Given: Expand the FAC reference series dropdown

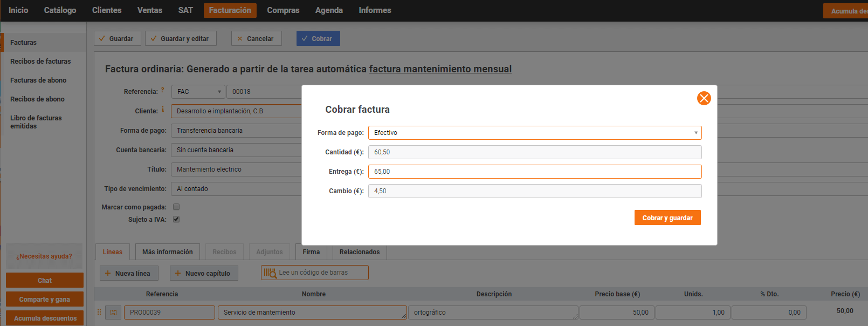Looking at the screenshot, I should pos(198,92).
